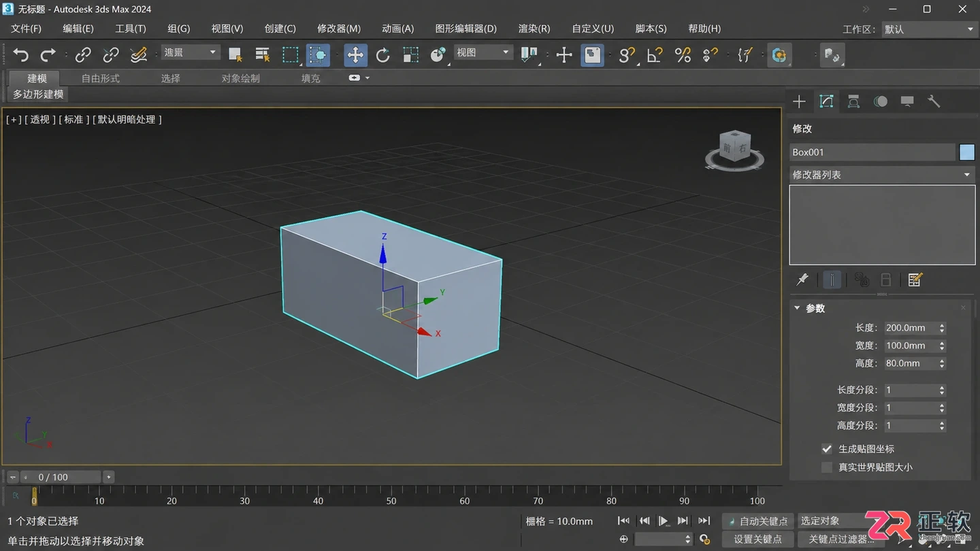Toggle Show End Result in modifier stack

click(832, 280)
